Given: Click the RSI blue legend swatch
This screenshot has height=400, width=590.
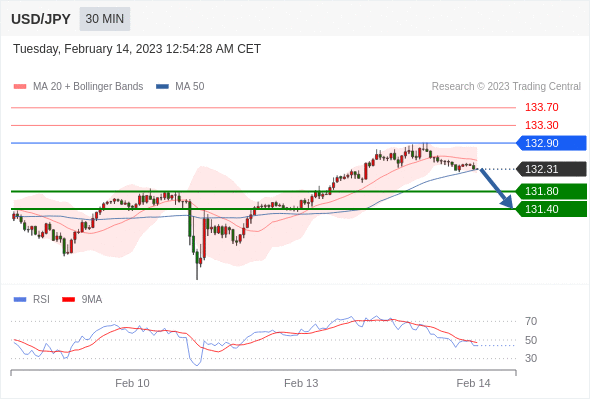Looking at the screenshot, I should pyautogui.click(x=20, y=300).
